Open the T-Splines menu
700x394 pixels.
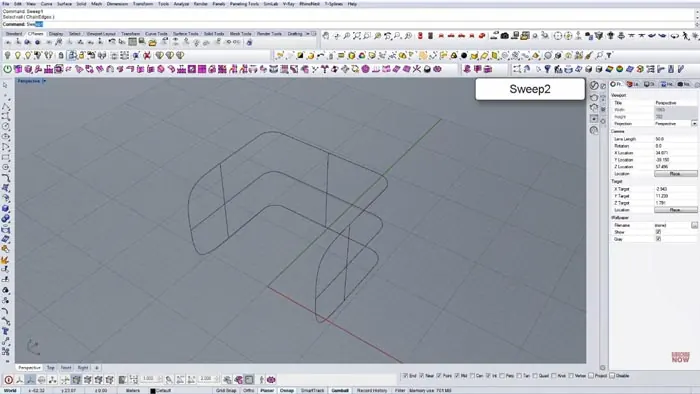(x=333, y=4)
